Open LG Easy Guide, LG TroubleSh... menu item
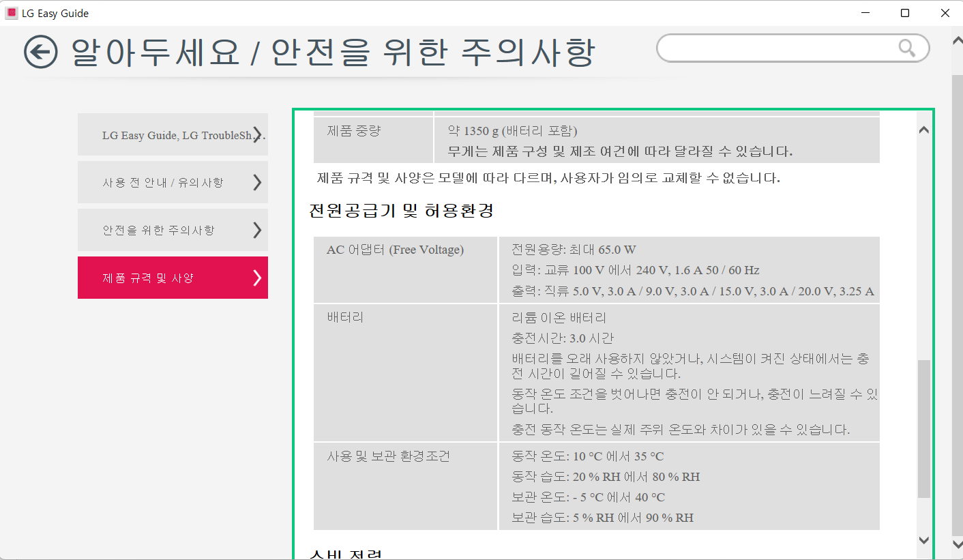Viewport: 963px width, 560px height. 173,134
